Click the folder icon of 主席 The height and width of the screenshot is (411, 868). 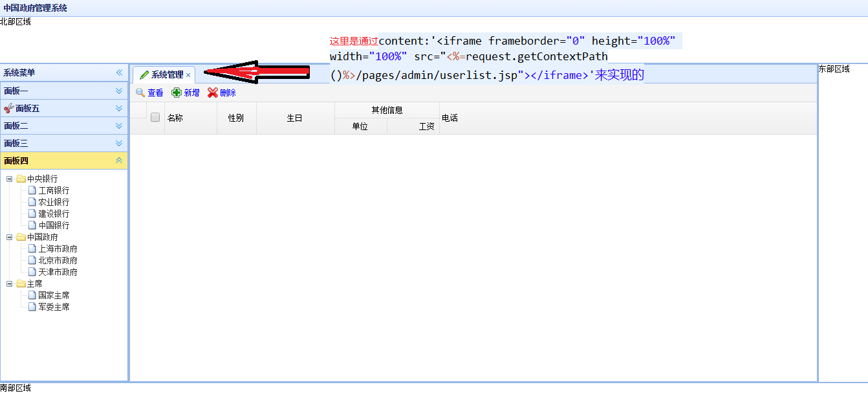coord(21,283)
